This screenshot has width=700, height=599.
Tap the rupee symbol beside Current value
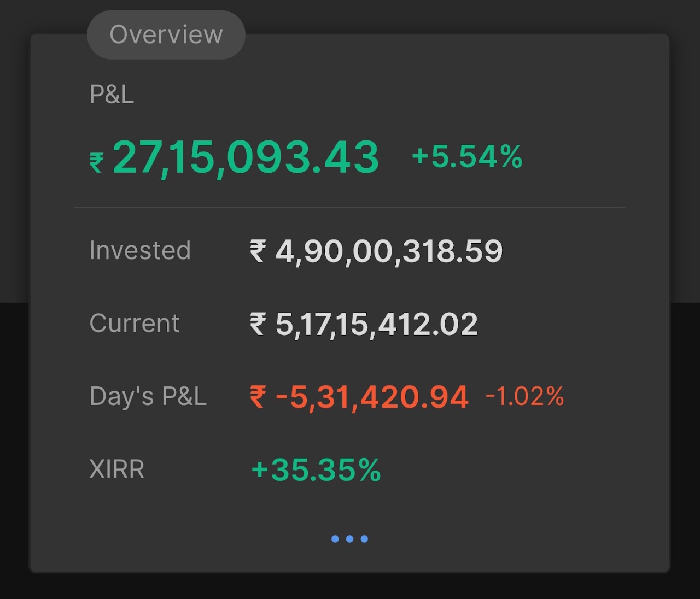tap(258, 324)
